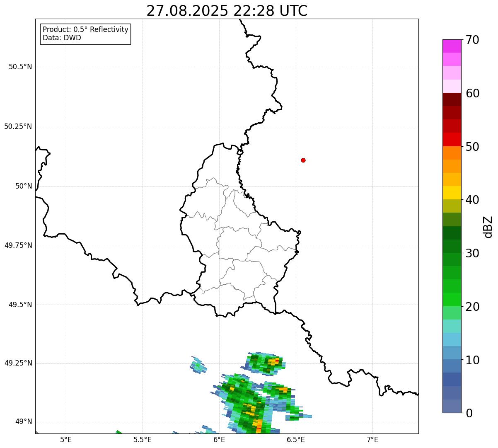
Task: Click the red dot marker on map
Action: pos(303,160)
